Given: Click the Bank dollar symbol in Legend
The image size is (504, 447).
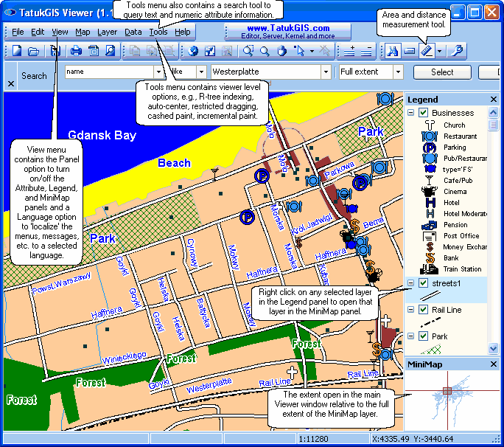Looking at the screenshot, I should pos(430,258).
